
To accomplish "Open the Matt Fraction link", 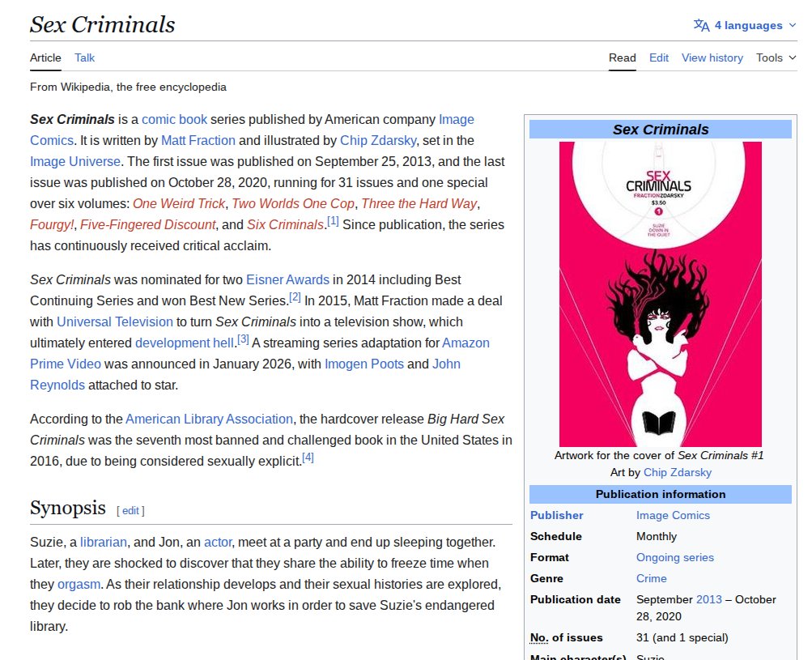I will click(198, 140).
